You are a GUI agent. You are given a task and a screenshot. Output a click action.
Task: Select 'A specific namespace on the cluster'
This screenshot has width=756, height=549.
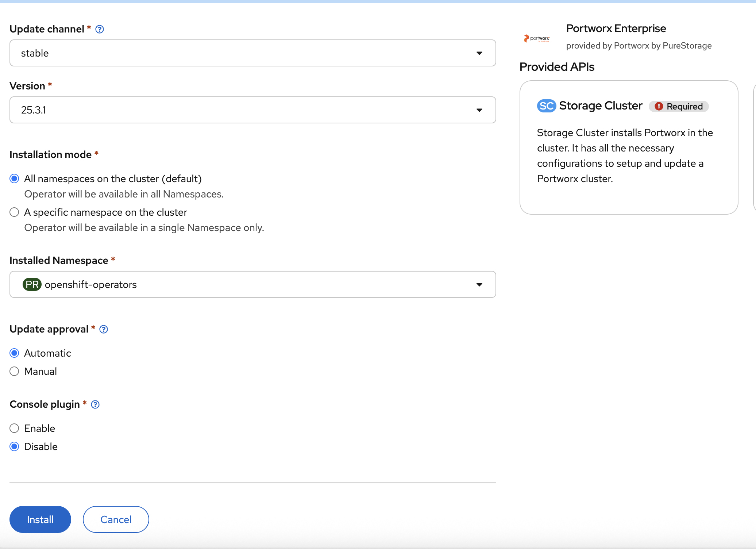14,212
